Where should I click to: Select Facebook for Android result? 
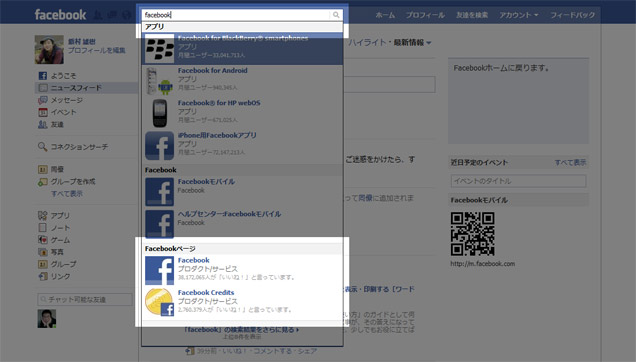click(x=242, y=80)
